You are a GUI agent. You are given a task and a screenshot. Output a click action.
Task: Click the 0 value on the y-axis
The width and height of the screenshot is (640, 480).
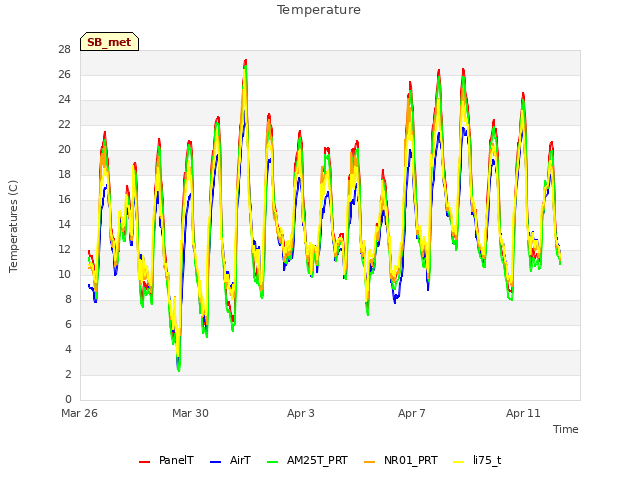click(68, 399)
